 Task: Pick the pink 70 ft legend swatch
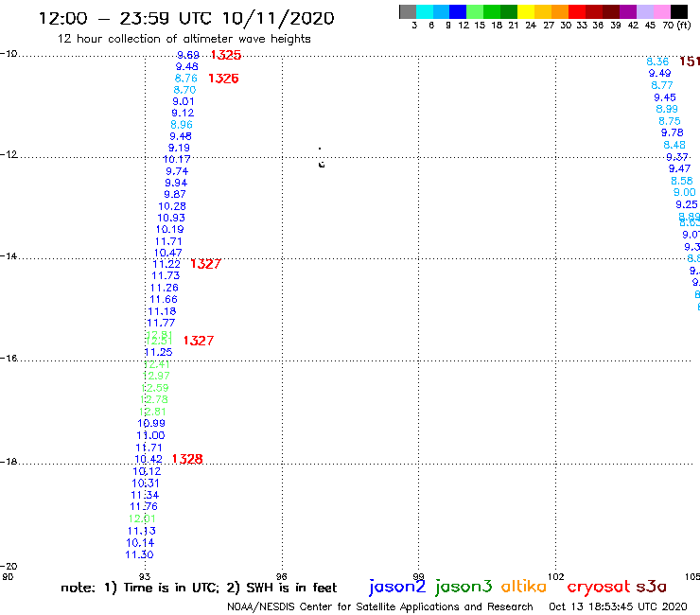(661, 11)
